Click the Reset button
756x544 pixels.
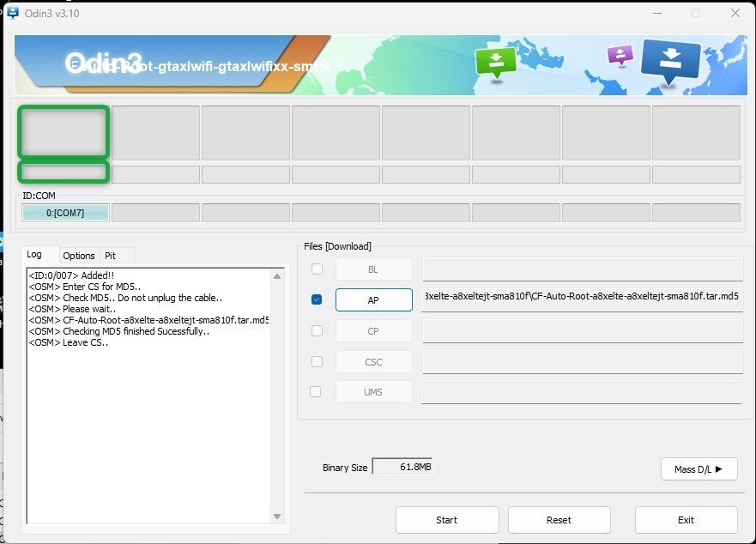click(x=559, y=520)
